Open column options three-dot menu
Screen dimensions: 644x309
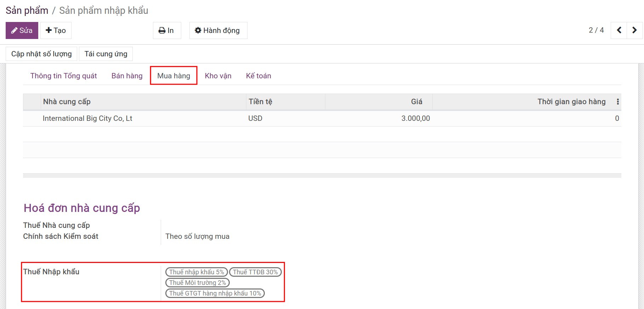tap(617, 102)
